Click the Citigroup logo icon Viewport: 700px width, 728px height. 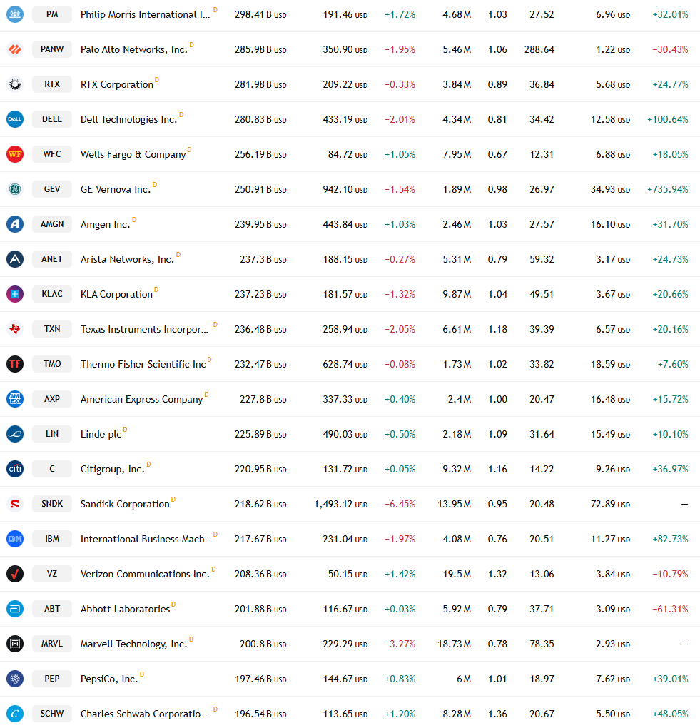point(15,469)
